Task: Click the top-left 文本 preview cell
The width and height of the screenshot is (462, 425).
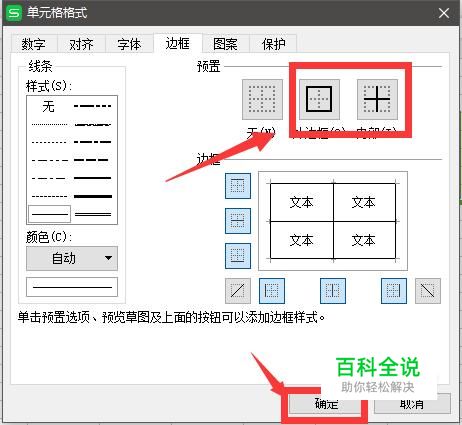Action: click(x=302, y=202)
